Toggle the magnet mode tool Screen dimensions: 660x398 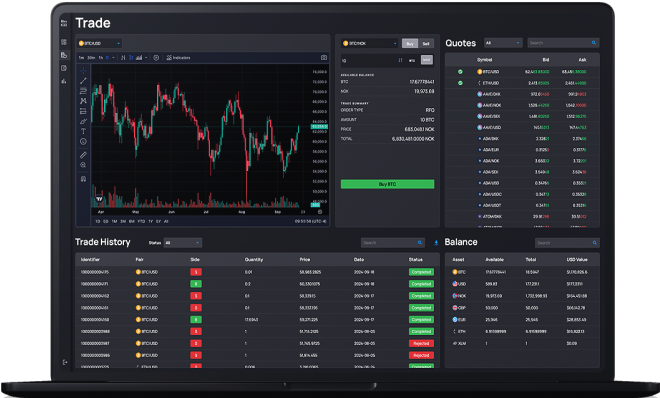tap(83, 179)
